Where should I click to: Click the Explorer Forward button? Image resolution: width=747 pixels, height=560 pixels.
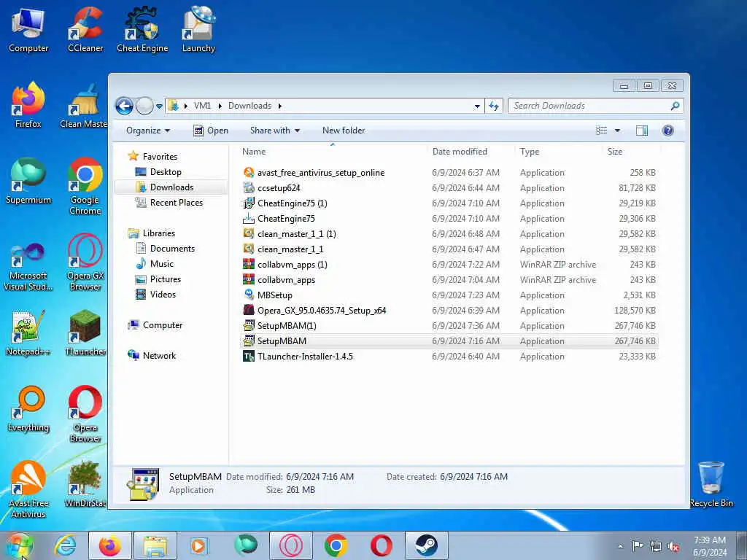144,106
